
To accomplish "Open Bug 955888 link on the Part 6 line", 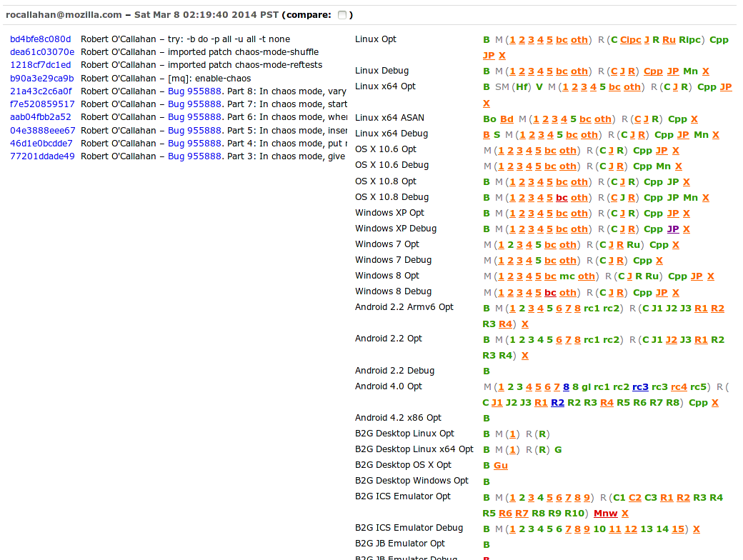I will [194, 117].
